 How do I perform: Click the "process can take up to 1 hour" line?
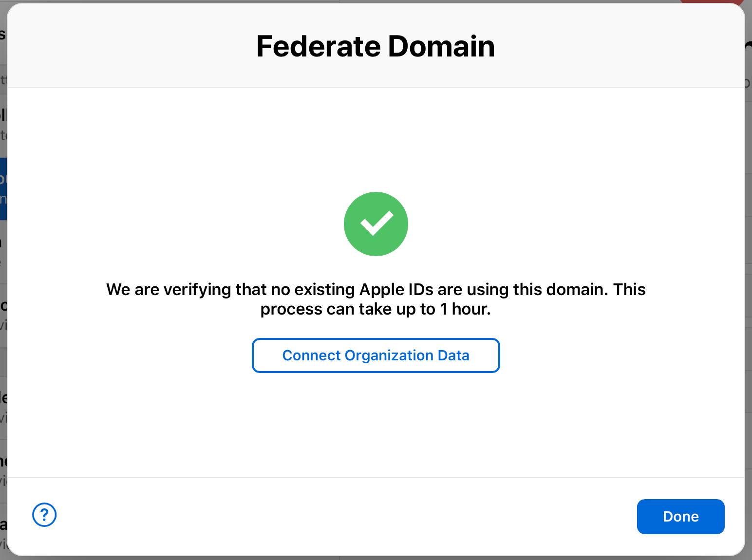point(376,309)
